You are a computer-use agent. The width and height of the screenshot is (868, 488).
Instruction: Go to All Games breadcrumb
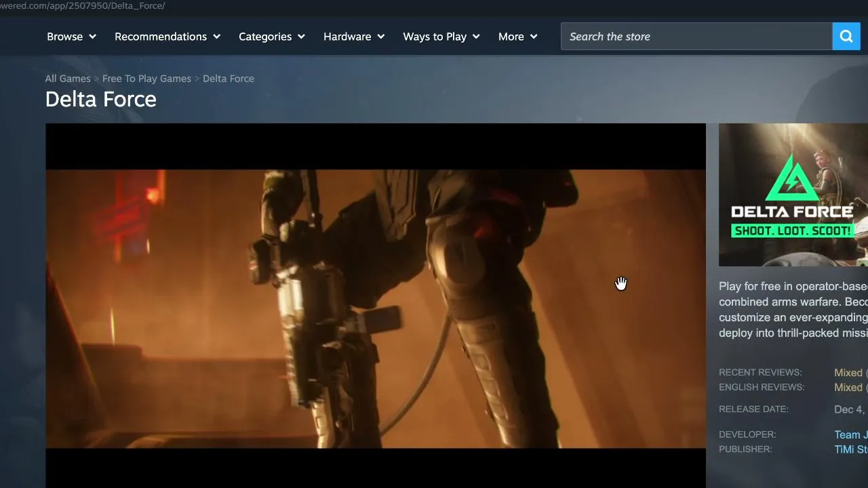(x=68, y=79)
